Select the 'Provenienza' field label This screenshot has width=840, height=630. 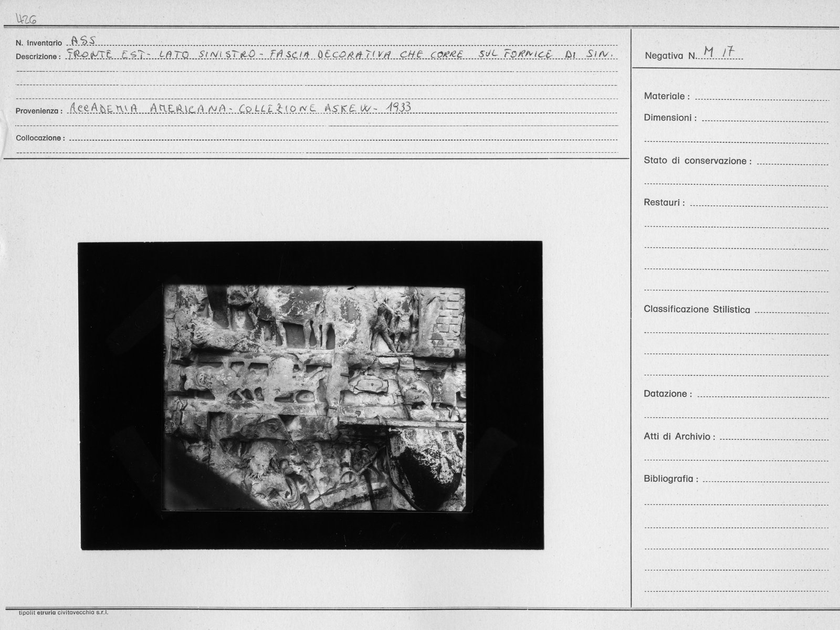(x=39, y=111)
